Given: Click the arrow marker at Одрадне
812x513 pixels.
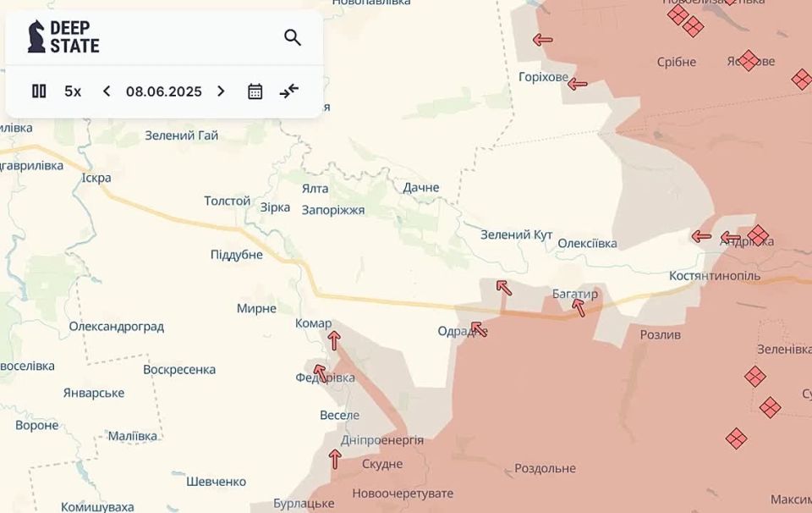Looking at the screenshot, I should tap(479, 328).
